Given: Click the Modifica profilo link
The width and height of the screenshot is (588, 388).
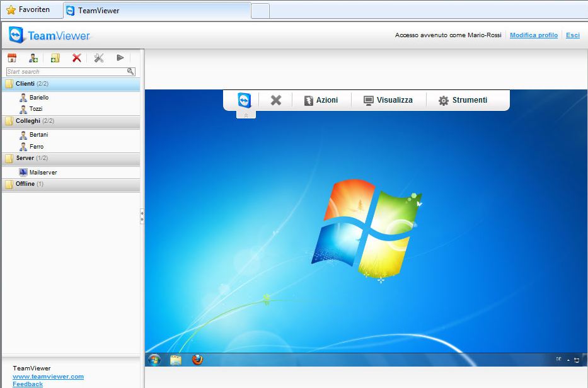Looking at the screenshot, I should coord(534,35).
